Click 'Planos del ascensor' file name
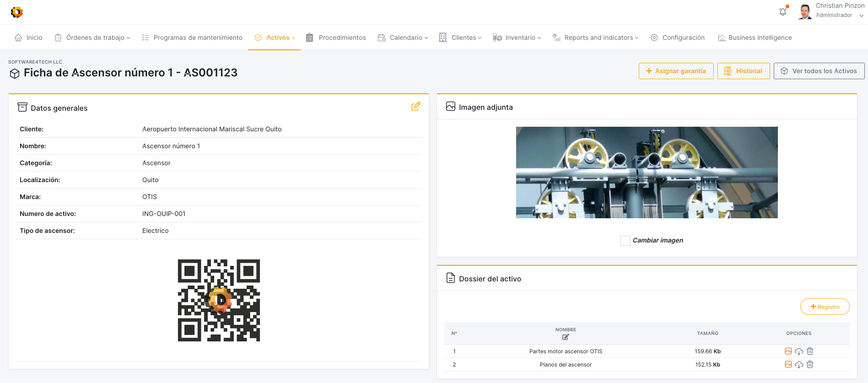Image resolution: width=868 pixels, height=383 pixels. point(566,365)
